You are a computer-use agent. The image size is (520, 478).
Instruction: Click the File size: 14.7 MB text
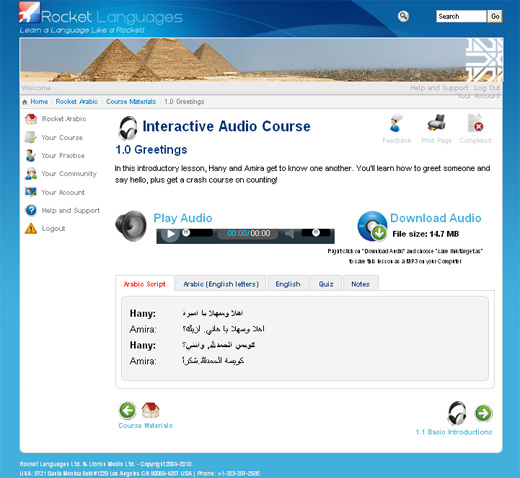[426, 234]
